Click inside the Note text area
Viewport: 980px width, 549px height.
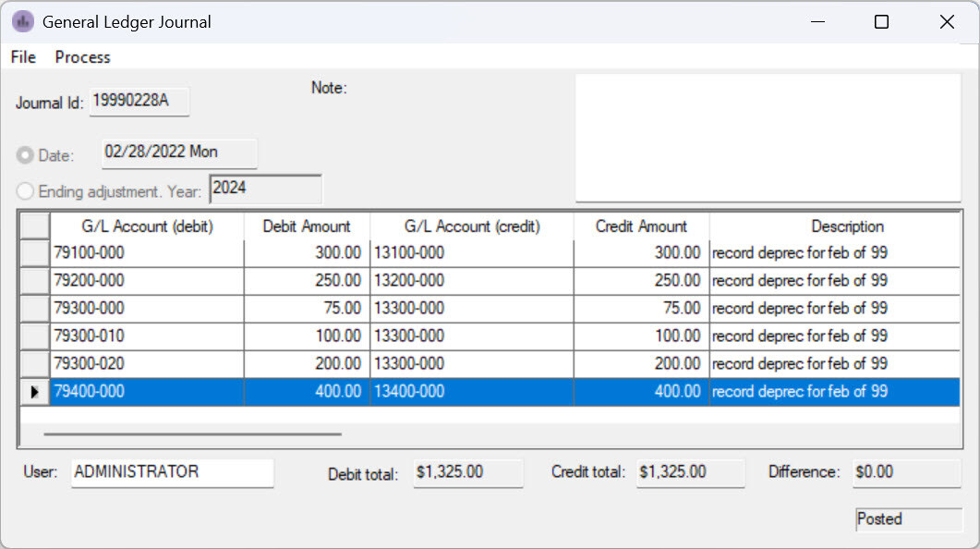(x=768, y=138)
